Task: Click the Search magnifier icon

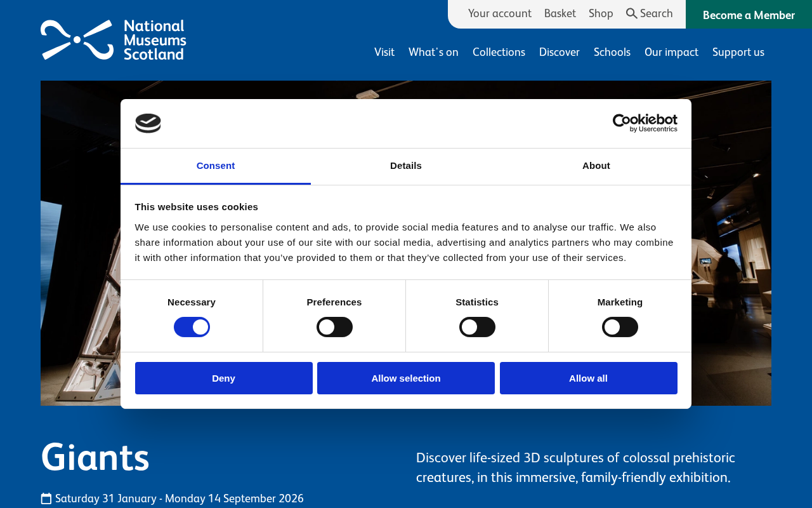Action: 632,13
